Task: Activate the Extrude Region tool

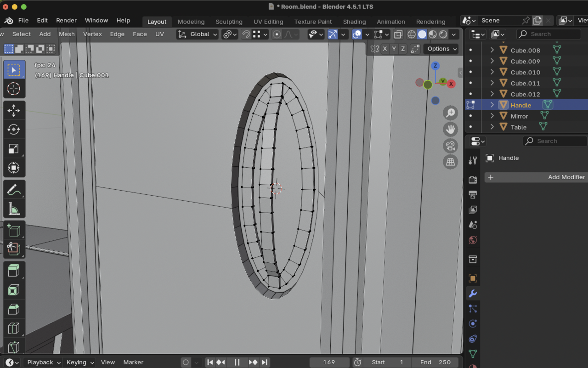Action: click(14, 271)
